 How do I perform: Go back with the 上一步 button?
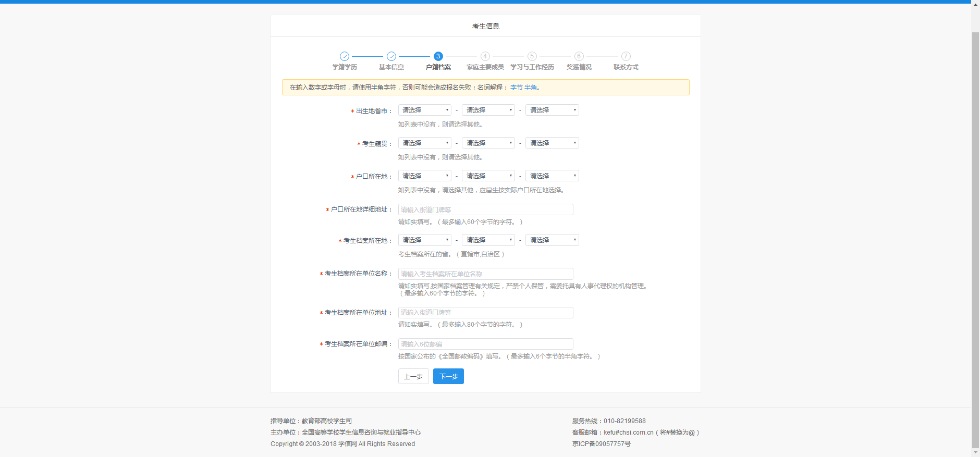(413, 376)
